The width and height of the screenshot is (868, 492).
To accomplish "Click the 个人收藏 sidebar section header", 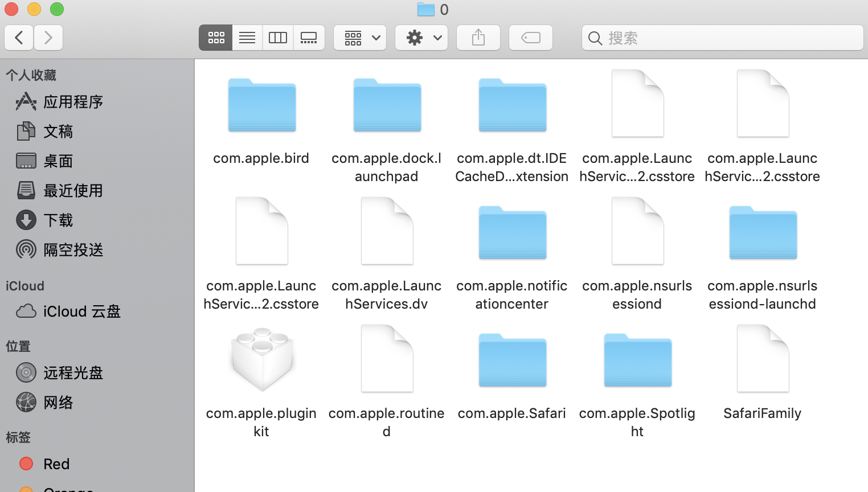I will 31,75.
